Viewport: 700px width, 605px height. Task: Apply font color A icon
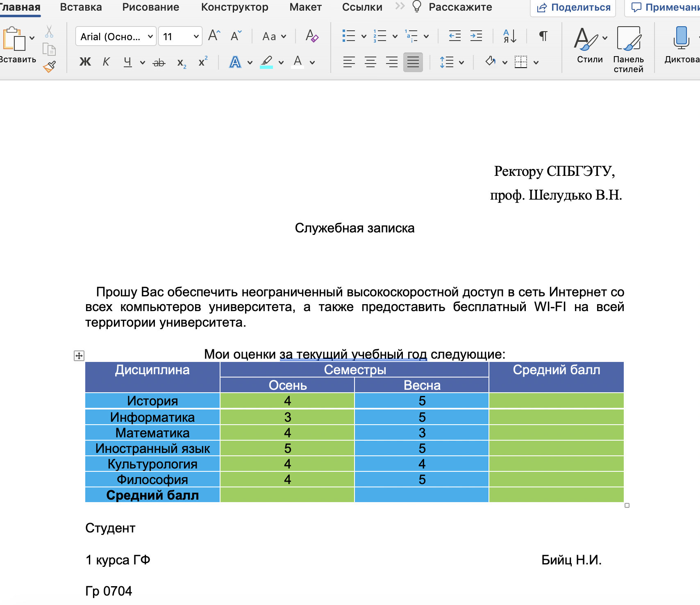(x=298, y=62)
